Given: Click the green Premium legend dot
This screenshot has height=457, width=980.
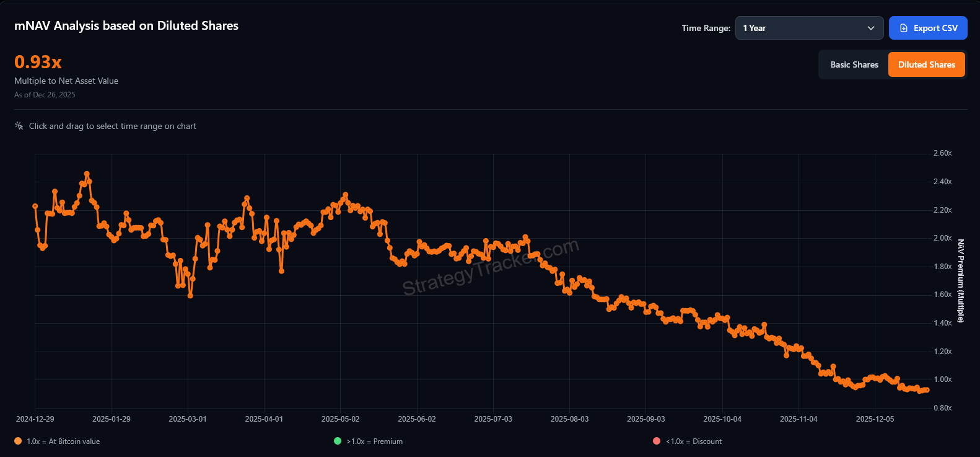Looking at the screenshot, I should (338, 441).
